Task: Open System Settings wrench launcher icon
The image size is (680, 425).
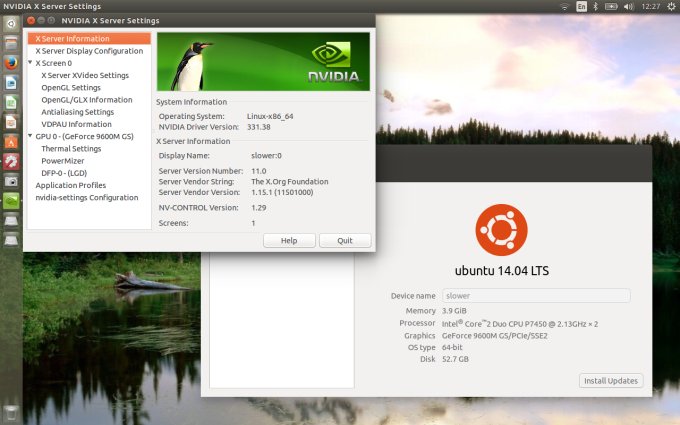Action: tap(11, 161)
